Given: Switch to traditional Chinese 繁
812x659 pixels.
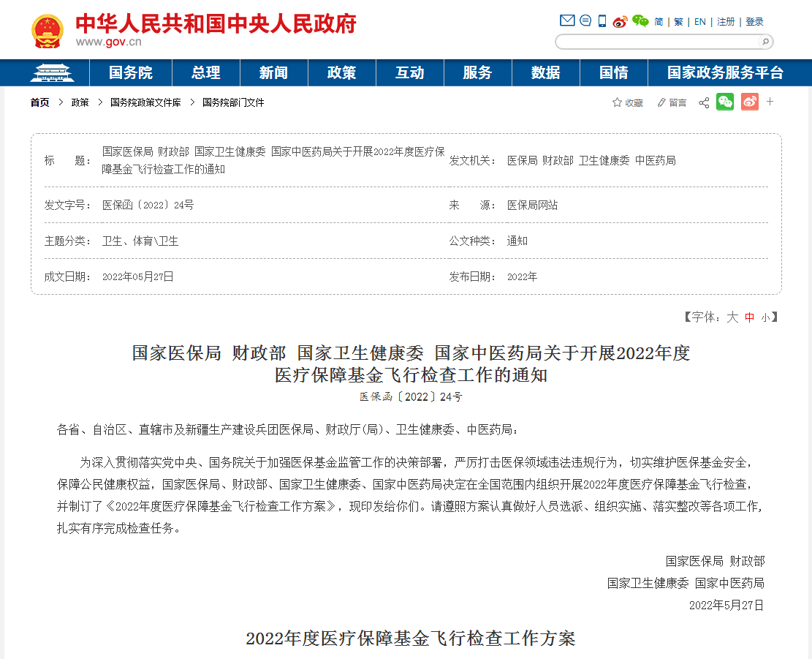Looking at the screenshot, I should click(x=678, y=21).
